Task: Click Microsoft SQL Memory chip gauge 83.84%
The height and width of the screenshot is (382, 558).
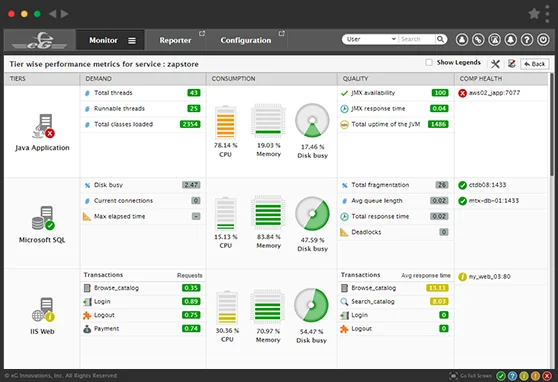Action: [268, 213]
